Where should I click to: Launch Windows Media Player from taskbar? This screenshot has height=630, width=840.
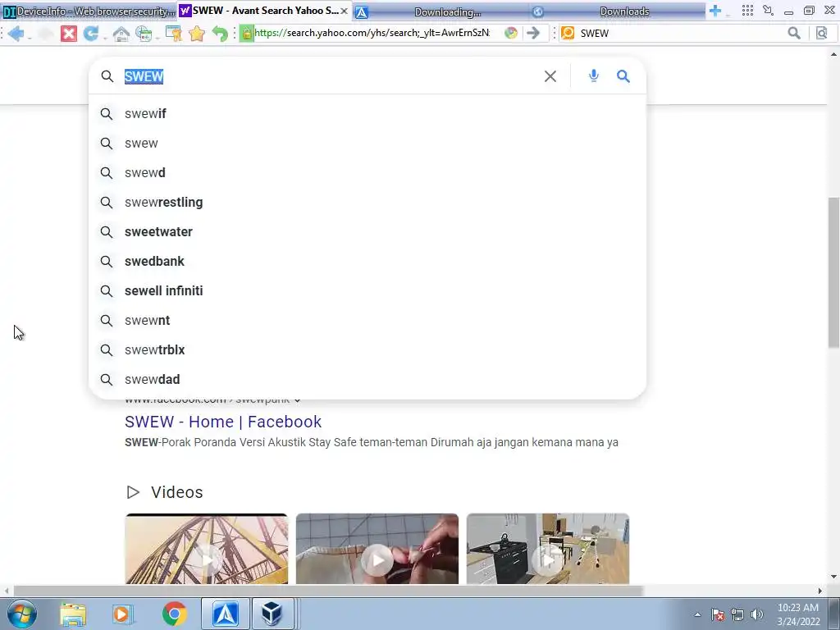122,614
